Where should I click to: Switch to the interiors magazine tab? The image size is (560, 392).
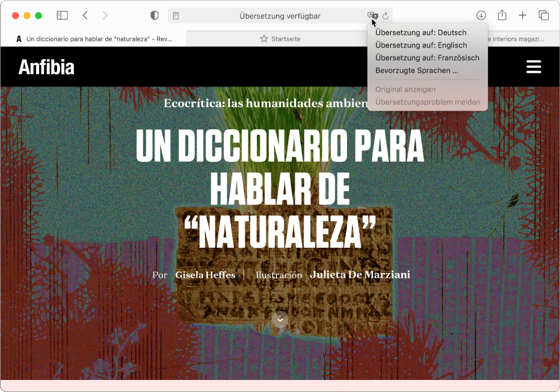pyautogui.click(x=518, y=39)
